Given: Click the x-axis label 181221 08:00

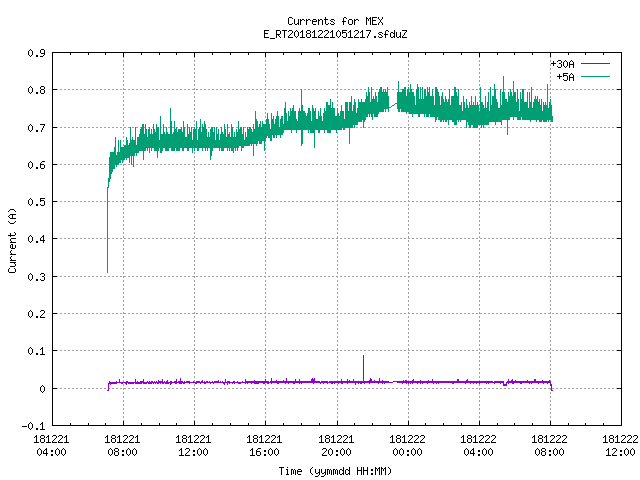Looking at the screenshot, I should click(x=122, y=446).
